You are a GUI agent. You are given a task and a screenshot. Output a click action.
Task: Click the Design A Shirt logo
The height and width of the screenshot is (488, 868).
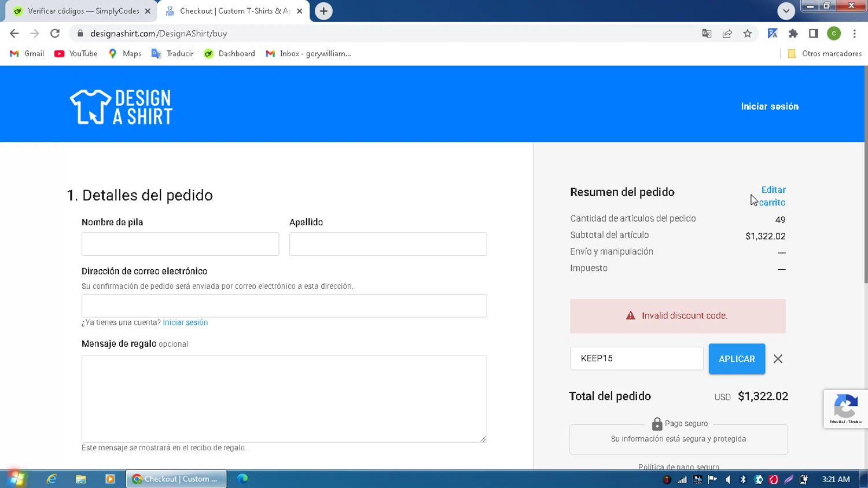point(122,107)
